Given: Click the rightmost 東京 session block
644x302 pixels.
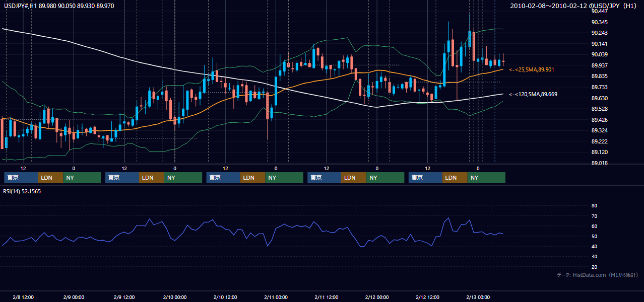Looking at the screenshot, I should [x=426, y=178].
